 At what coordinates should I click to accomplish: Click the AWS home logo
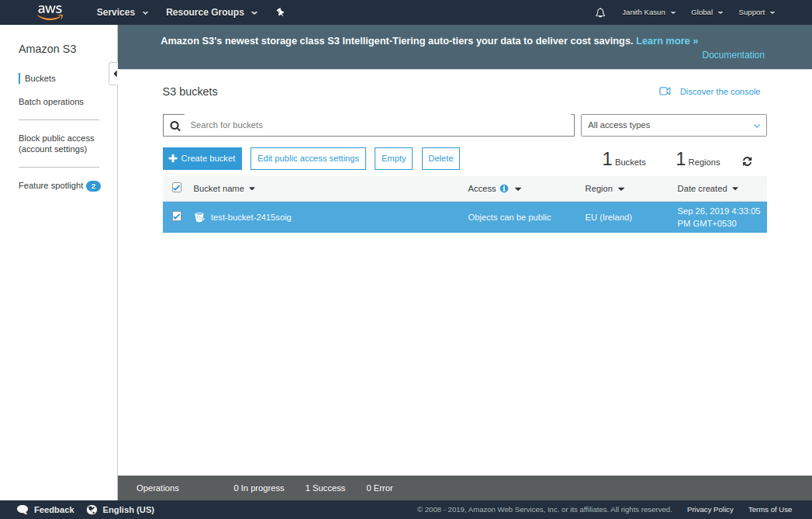click(50, 12)
